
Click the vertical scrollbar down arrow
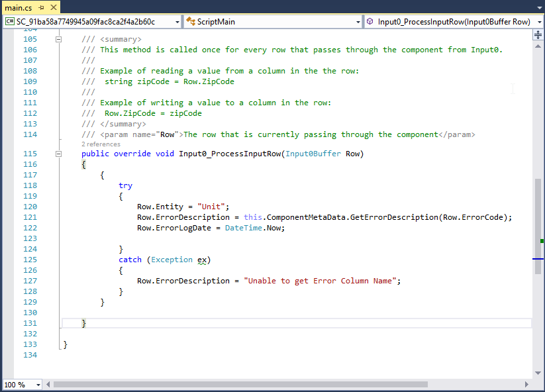pyautogui.click(x=538, y=373)
